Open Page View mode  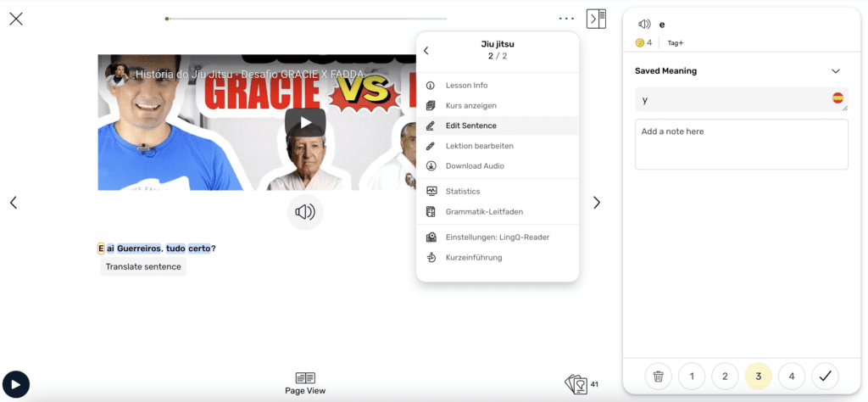tap(305, 383)
